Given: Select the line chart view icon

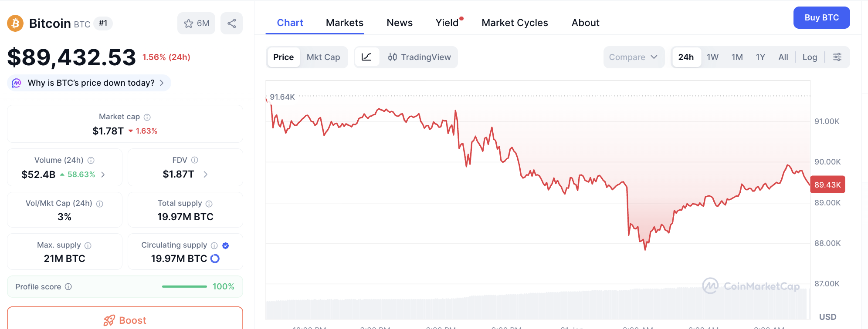Looking at the screenshot, I should (367, 57).
